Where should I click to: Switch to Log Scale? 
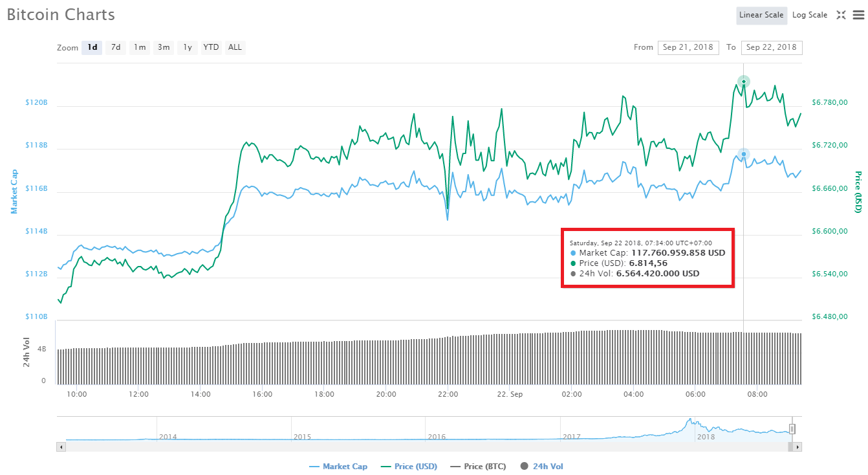(x=810, y=15)
